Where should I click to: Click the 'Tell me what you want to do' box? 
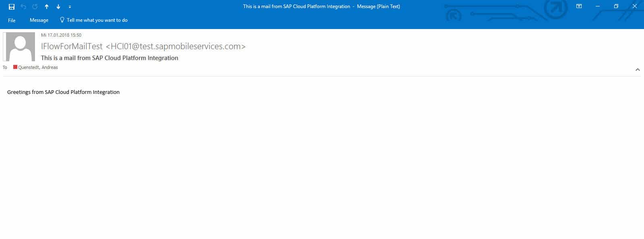97,20
